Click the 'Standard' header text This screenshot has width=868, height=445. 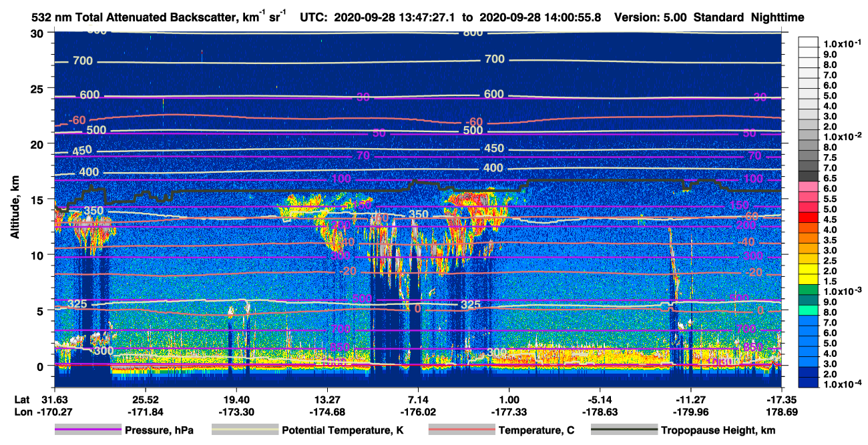click(720, 18)
